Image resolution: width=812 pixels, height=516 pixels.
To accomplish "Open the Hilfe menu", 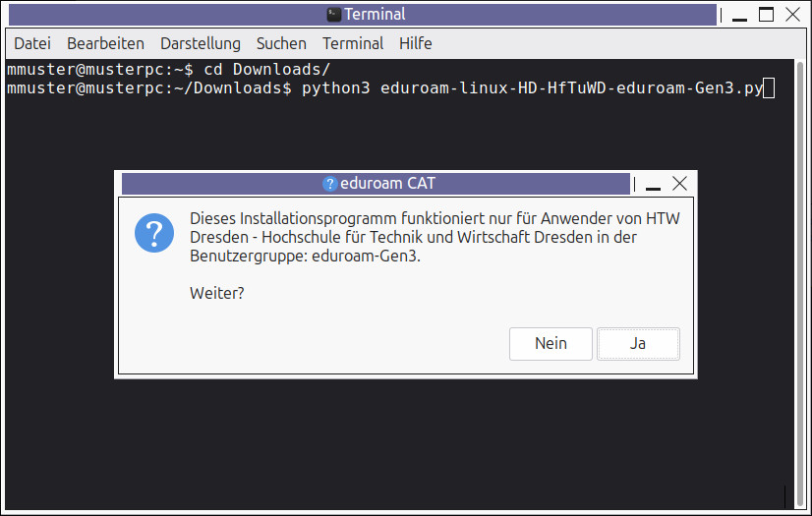I will pos(415,43).
